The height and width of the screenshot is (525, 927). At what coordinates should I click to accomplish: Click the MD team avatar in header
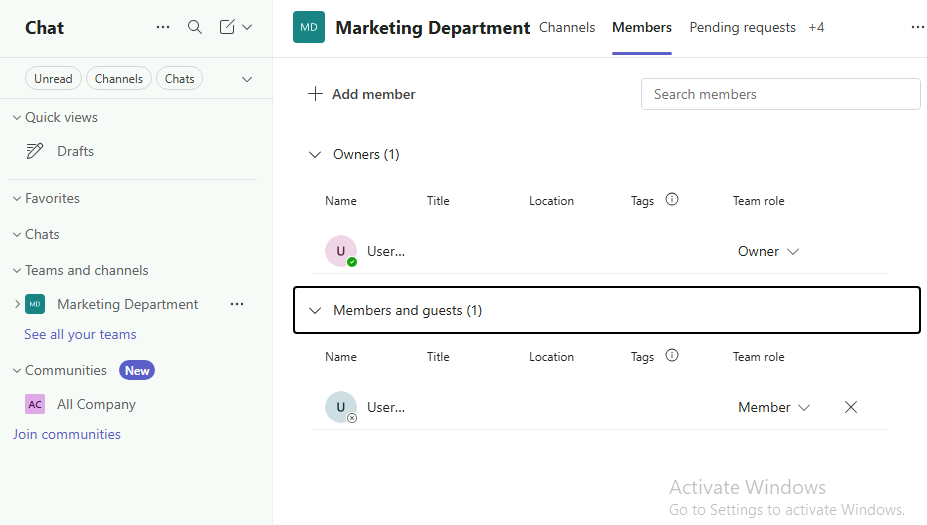(309, 27)
